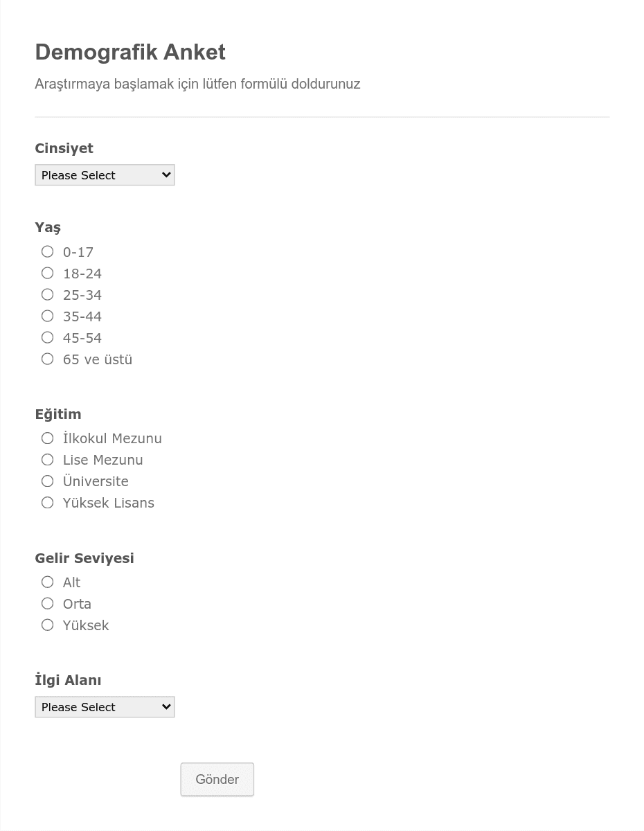This screenshot has height=831, width=644.
Task: Select İlkokul Mezunu education level
Action: (47, 438)
